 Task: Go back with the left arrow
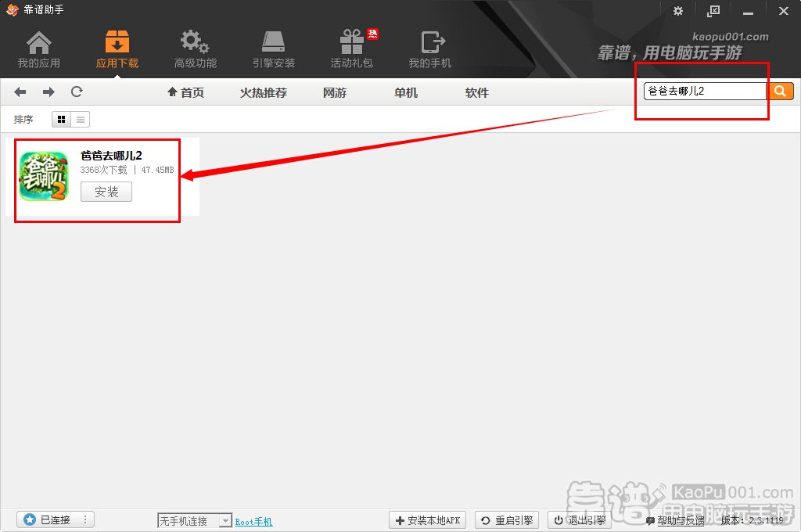(x=20, y=92)
